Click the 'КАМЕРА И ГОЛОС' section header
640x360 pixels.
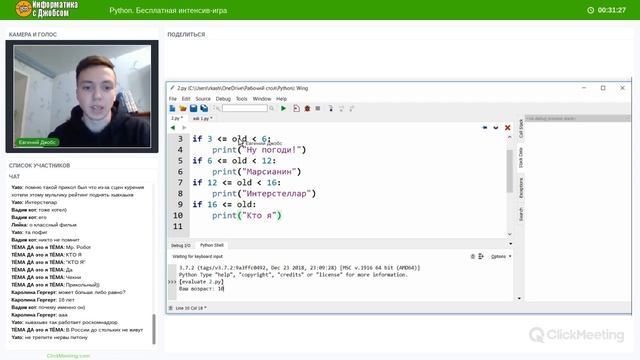coord(33,34)
